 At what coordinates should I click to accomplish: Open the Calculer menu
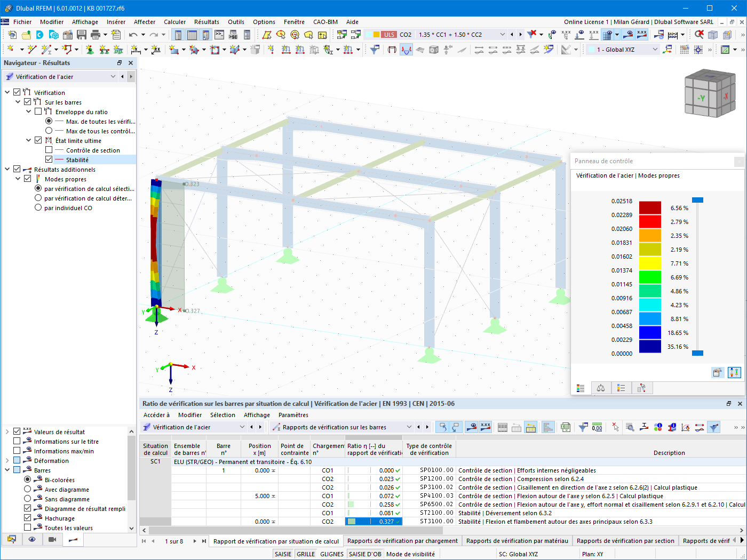(x=175, y=22)
